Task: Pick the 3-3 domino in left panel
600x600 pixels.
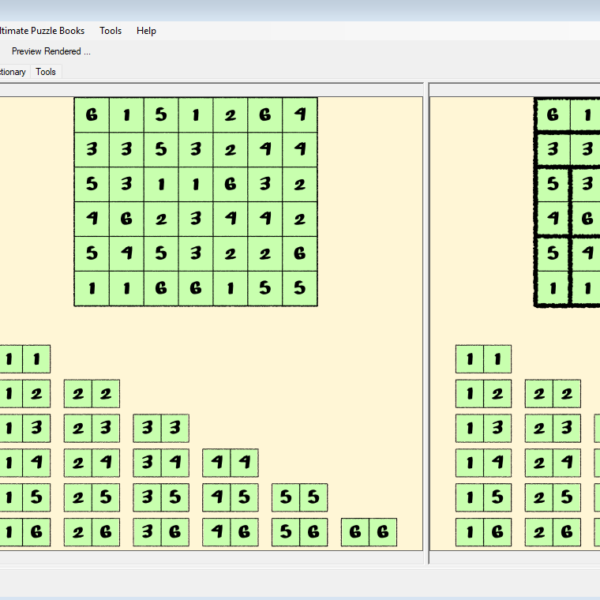Action: [161, 428]
